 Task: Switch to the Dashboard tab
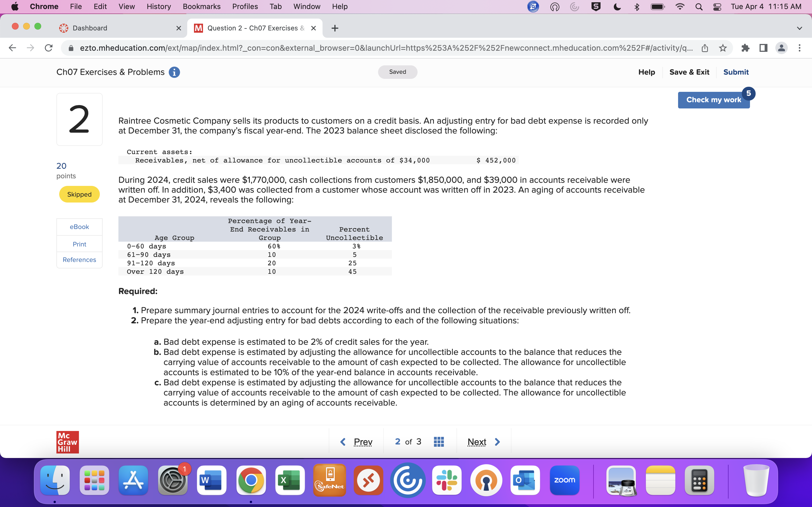pyautogui.click(x=90, y=28)
